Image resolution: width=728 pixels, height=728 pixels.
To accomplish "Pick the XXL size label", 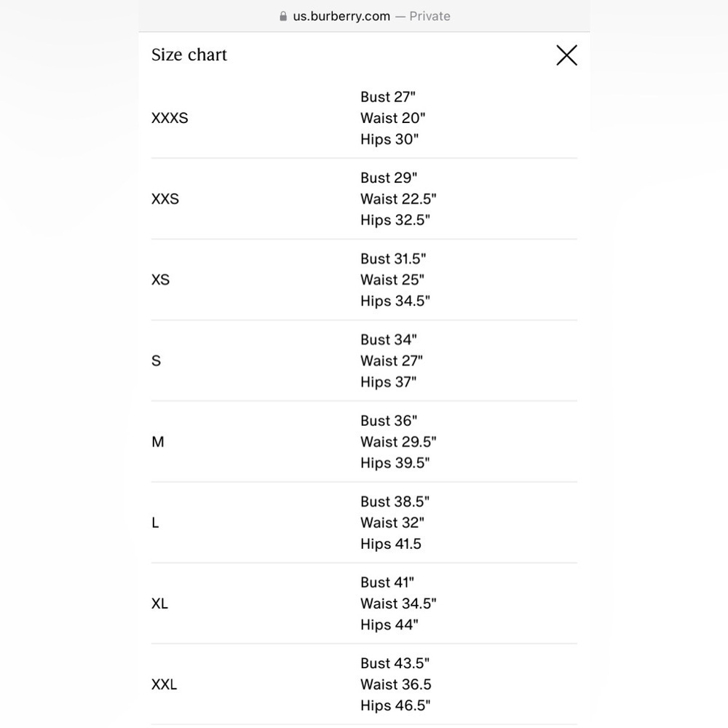I will pos(164,684).
